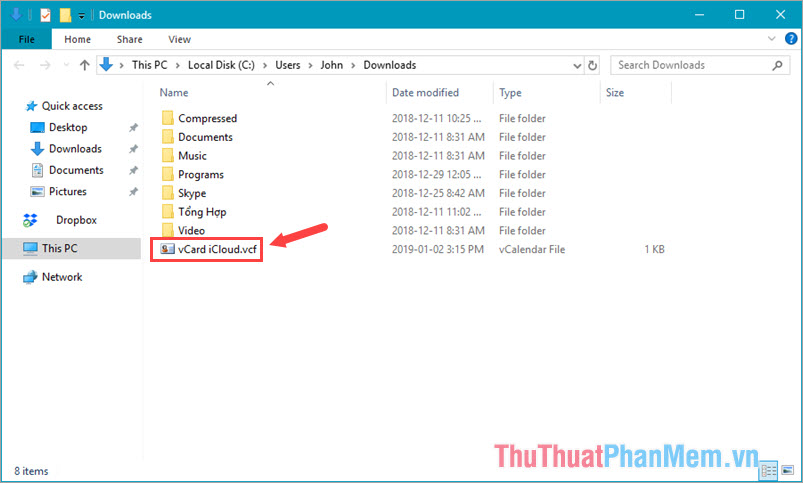This screenshot has height=483, width=803.
Task: Click the 2018-12-25 8:42 AM date for Skype
Action: [438, 193]
